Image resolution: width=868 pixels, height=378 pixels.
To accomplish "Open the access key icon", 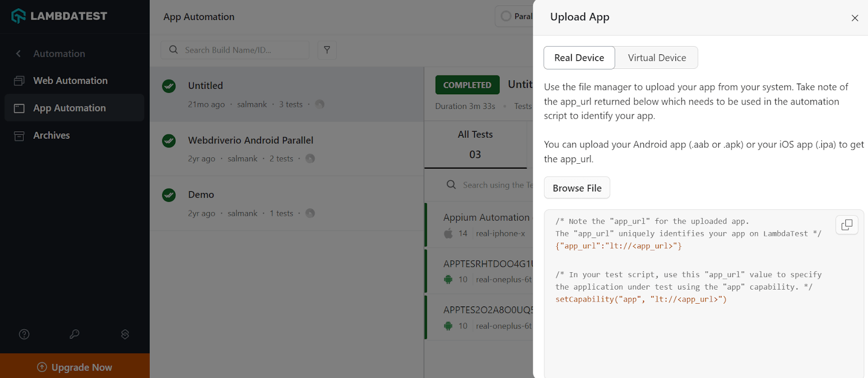I will click(74, 334).
